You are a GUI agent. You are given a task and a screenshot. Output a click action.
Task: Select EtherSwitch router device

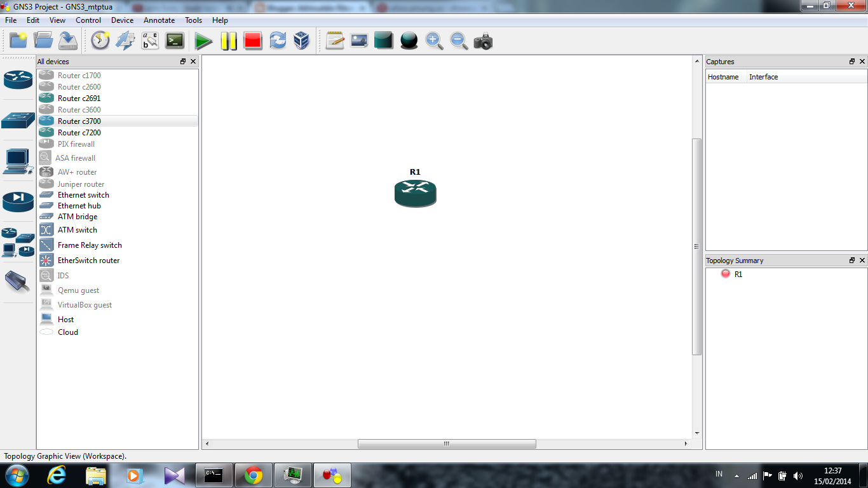coord(118,261)
